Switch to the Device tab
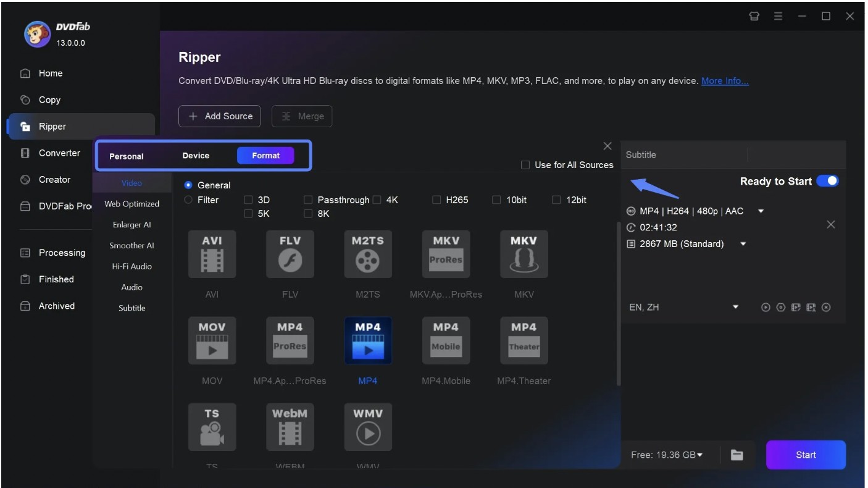The height and width of the screenshot is (488, 868). pyautogui.click(x=196, y=156)
